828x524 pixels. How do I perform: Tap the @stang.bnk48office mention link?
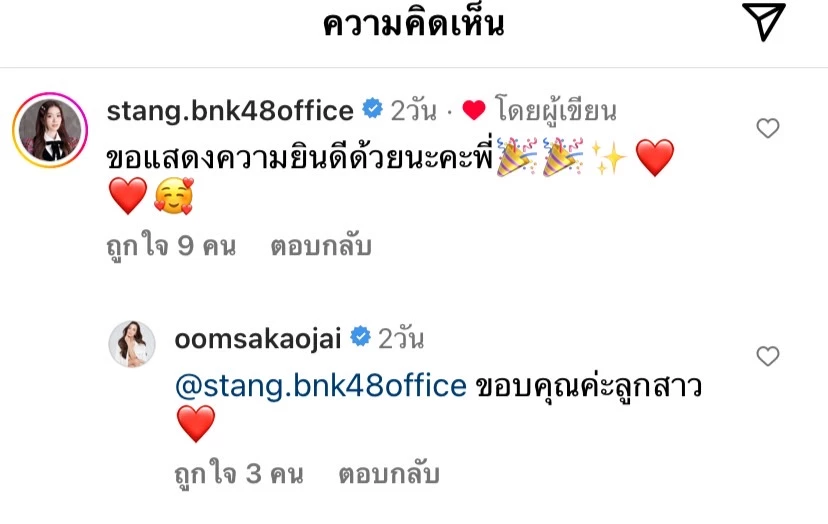tap(321, 386)
